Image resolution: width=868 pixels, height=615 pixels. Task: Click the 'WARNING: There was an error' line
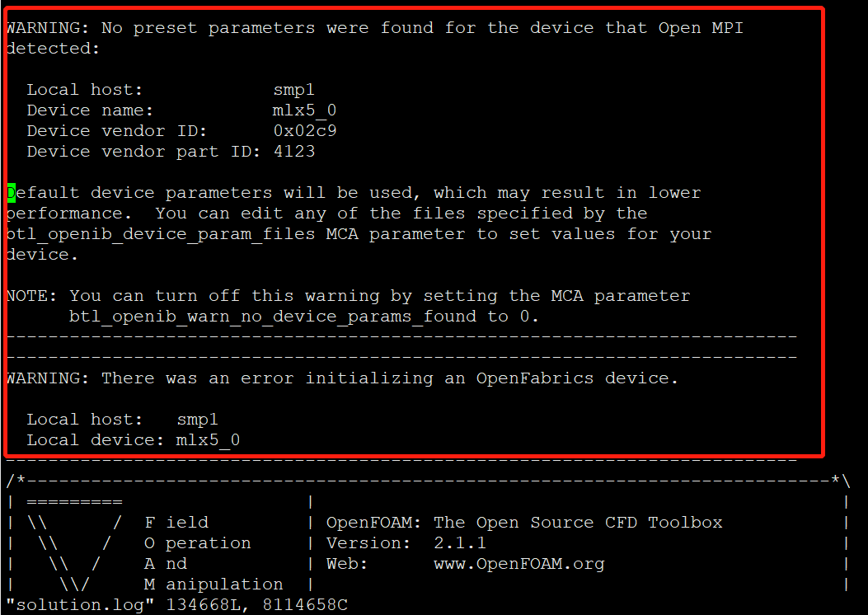coord(342,378)
